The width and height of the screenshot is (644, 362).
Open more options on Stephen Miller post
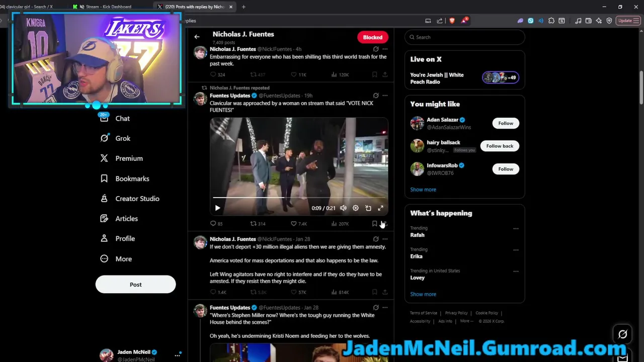[385, 308]
